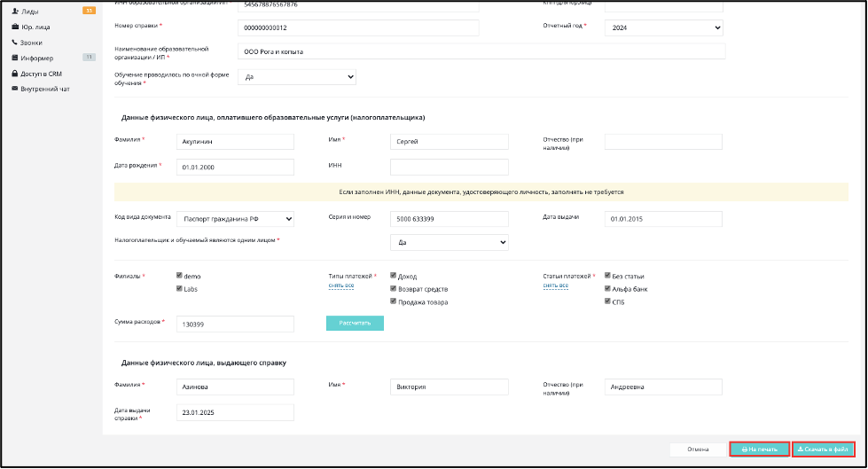This screenshot has height=469, width=868.
Task: Click the Информер sidebar icon
Action: [15, 58]
